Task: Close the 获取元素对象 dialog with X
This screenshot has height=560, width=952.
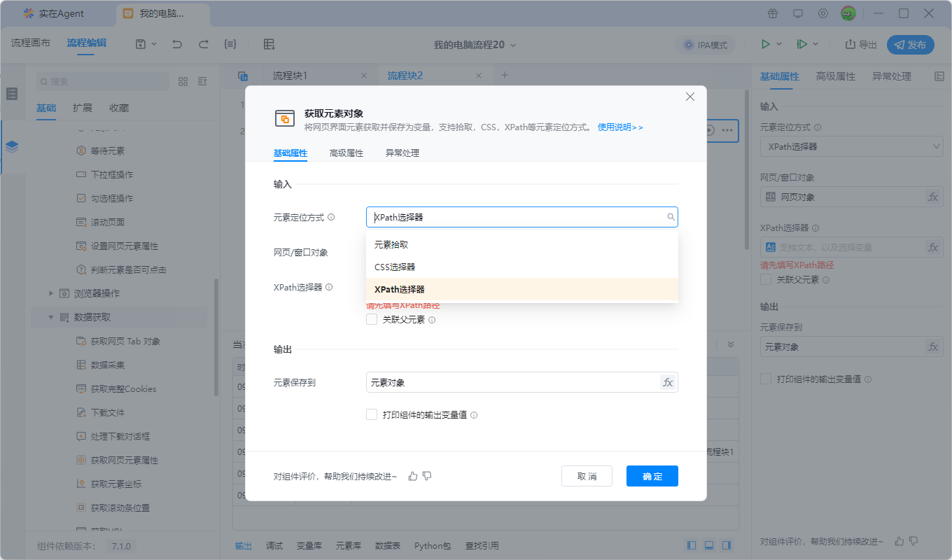Action: 690,97
